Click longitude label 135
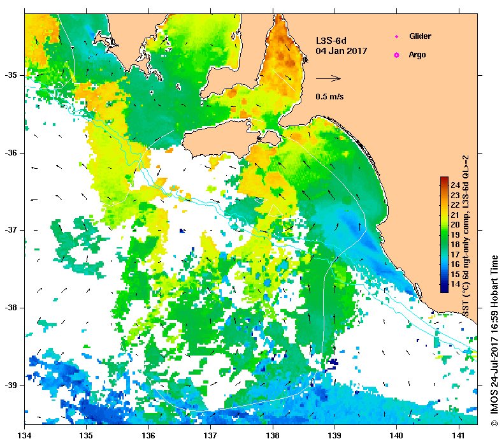The width and height of the screenshot is (504, 446). pyautogui.click(x=87, y=436)
